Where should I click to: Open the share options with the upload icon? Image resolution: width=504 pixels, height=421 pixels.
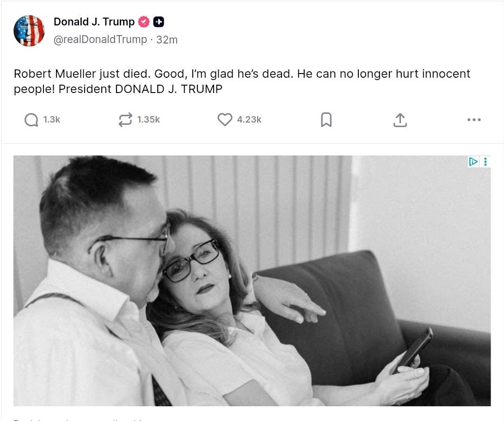coord(400,119)
